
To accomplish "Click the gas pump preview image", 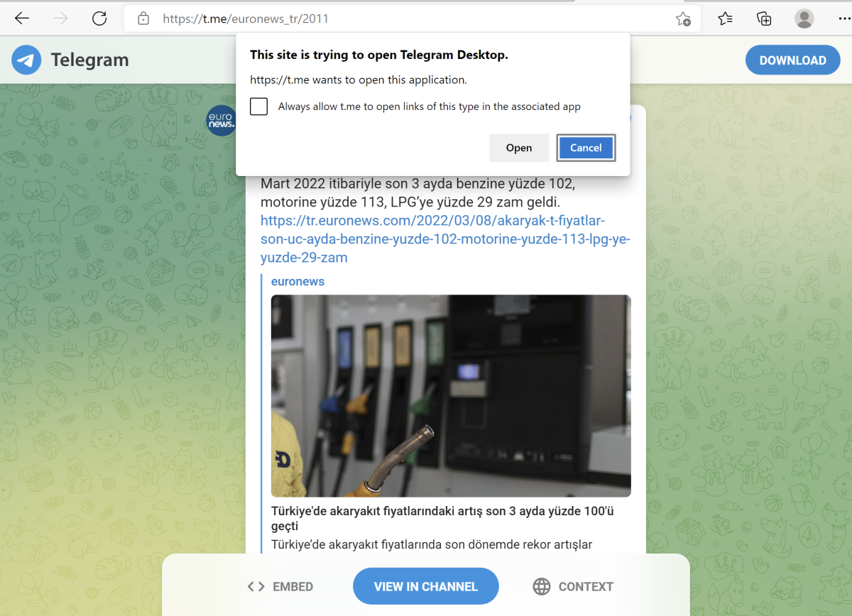I will (451, 395).
